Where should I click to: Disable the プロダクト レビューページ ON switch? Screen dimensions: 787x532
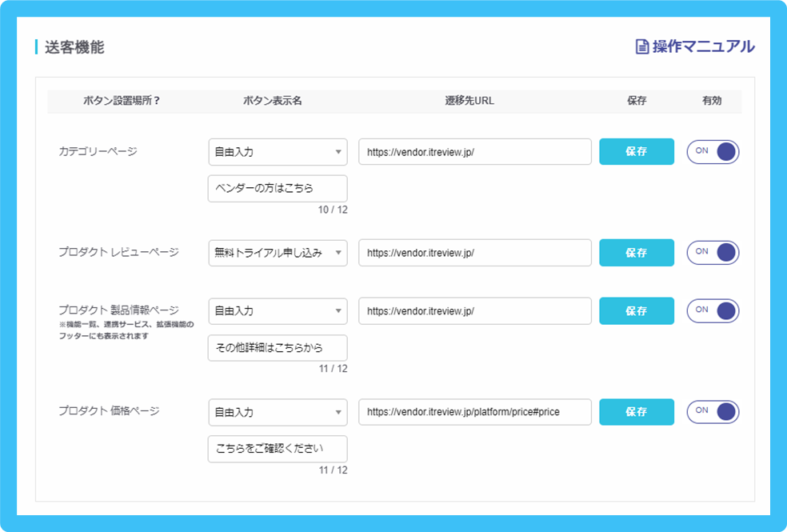712,252
